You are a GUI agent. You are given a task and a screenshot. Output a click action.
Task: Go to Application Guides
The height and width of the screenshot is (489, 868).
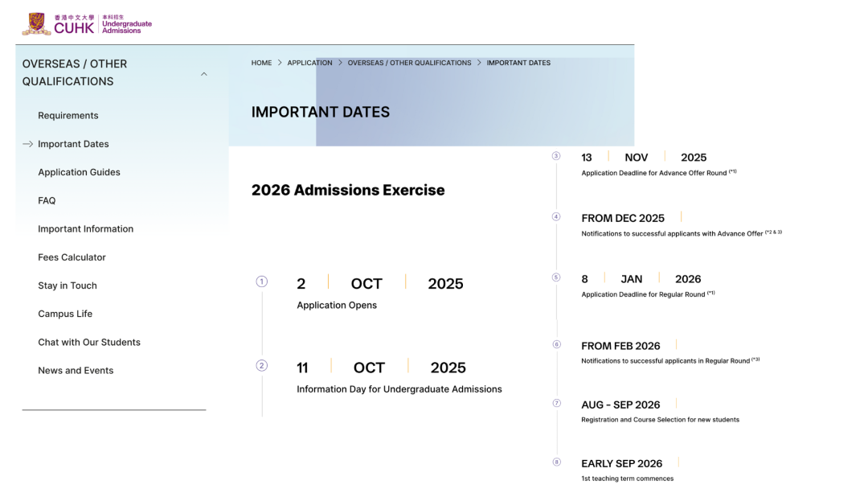pyautogui.click(x=79, y=172)
